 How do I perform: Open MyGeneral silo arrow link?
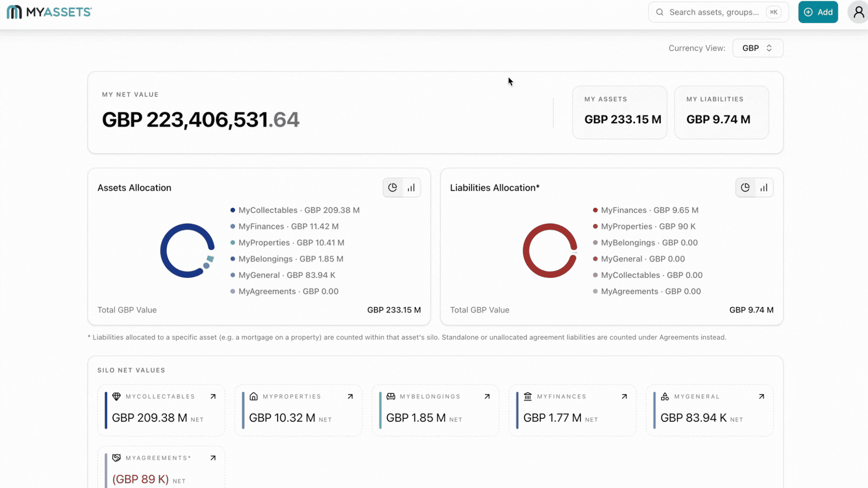coord(761,397)
